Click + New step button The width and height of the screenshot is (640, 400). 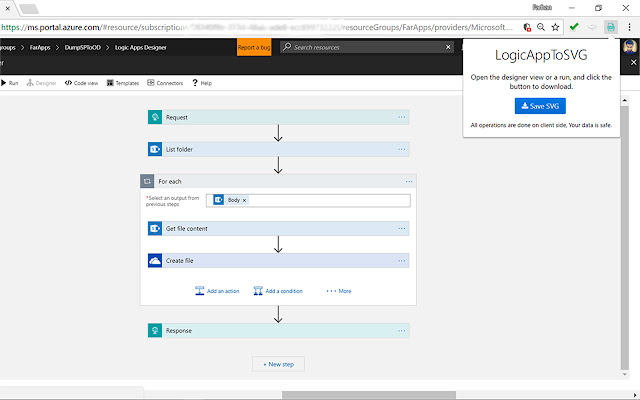click(278, 364)
